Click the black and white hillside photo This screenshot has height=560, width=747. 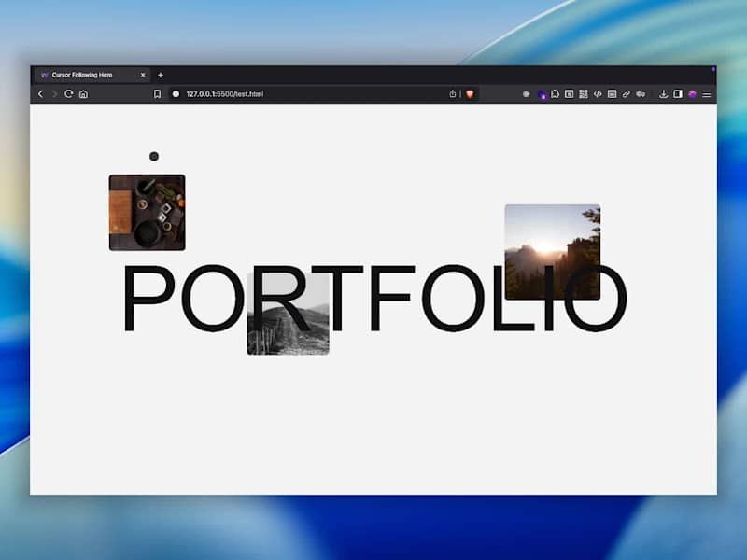click(289, 314)
